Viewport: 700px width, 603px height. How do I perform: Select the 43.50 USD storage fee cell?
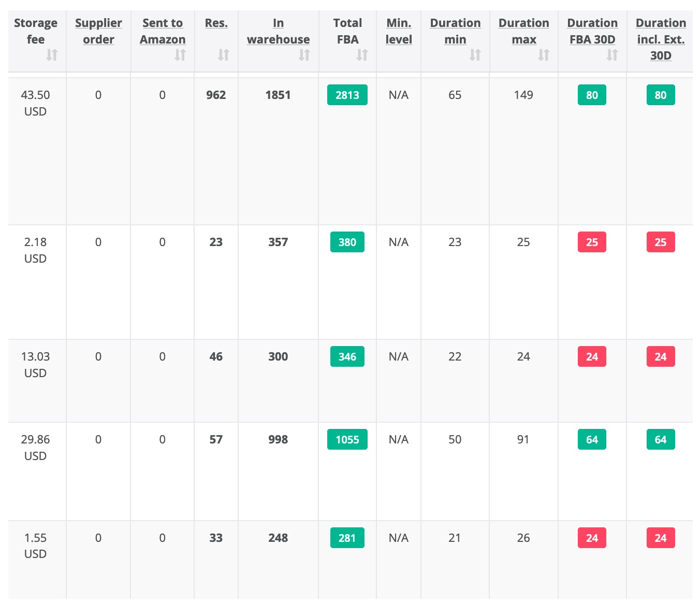tap(35, 103)
